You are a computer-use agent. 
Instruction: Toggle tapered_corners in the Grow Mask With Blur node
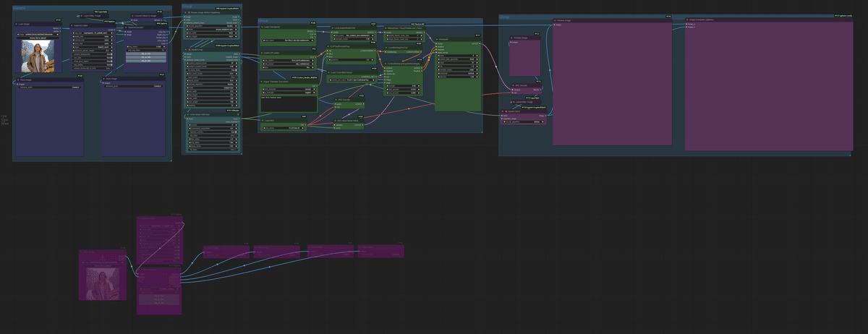[213, 132]
